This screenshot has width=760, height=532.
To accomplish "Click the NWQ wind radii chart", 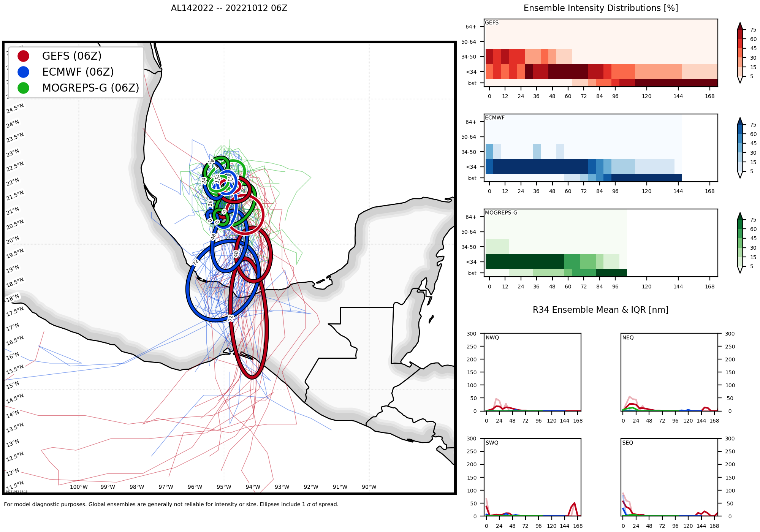I will click(532, 372).
